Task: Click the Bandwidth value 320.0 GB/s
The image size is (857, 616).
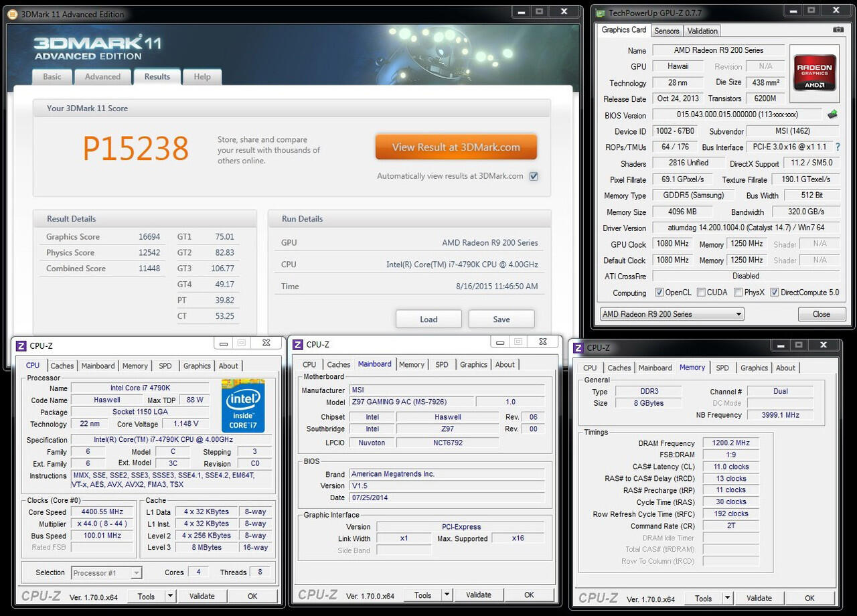Action: [x=806, y=212]
